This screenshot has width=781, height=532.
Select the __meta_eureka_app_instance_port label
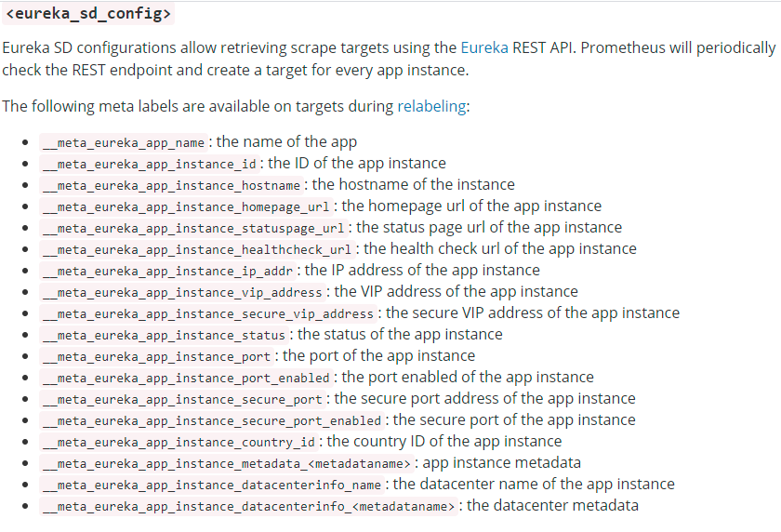(x=156, y=356)
